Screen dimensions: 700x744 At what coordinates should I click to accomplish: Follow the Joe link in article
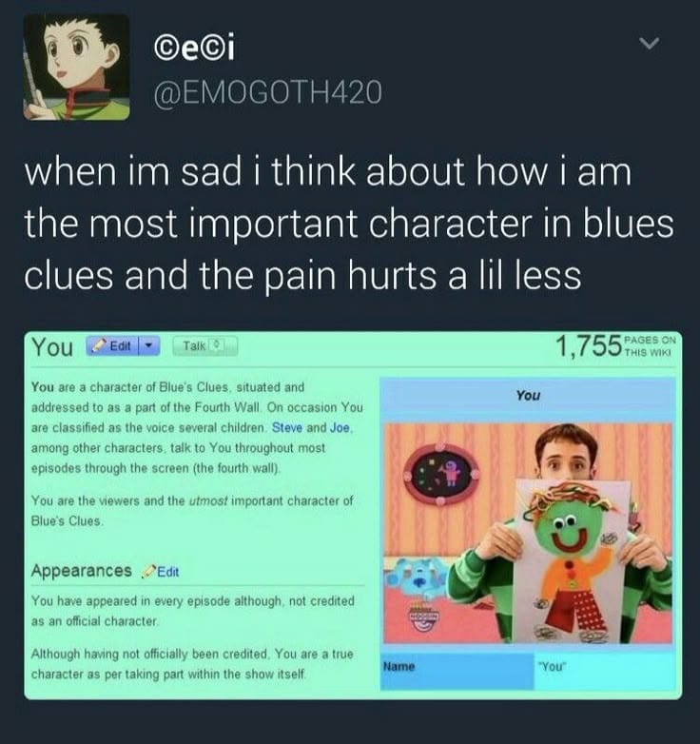pyautogui.click(x=340, y=427)
